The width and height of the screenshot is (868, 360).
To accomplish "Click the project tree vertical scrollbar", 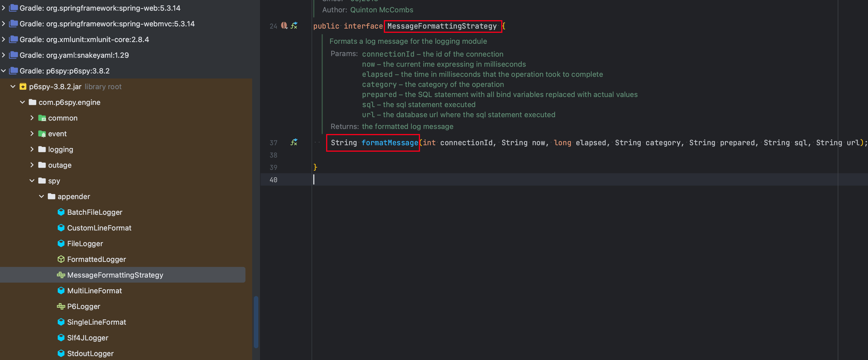I will point(256,322).
